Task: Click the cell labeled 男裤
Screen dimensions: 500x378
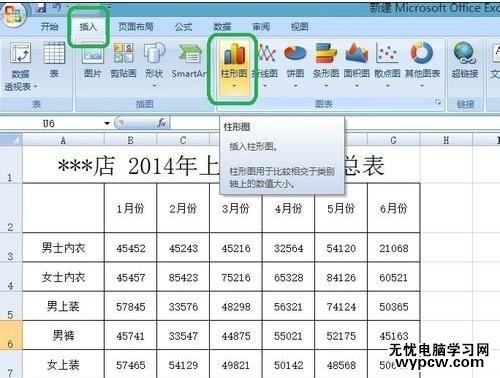Action: [63, 335]
